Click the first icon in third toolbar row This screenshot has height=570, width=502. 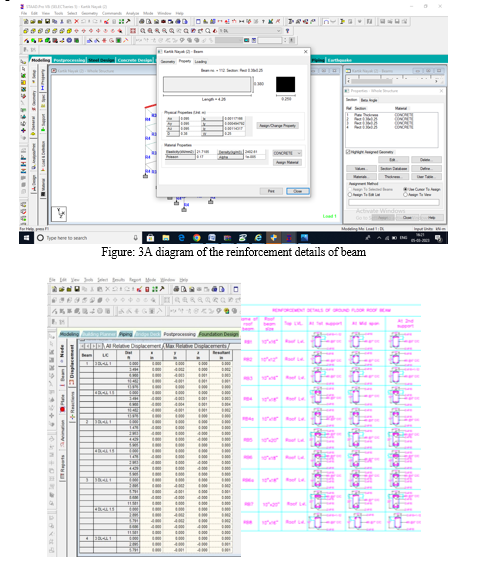[x=26, y=40]
